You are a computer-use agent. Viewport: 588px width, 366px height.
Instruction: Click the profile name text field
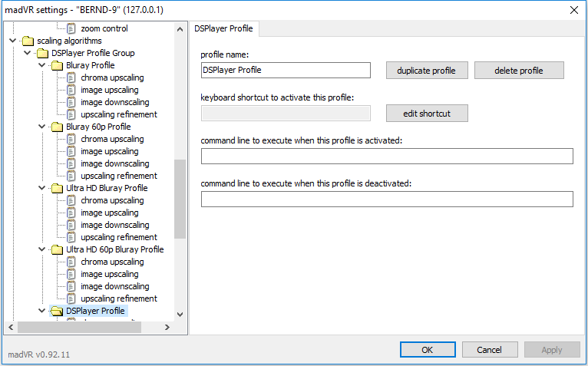(286, 70)
